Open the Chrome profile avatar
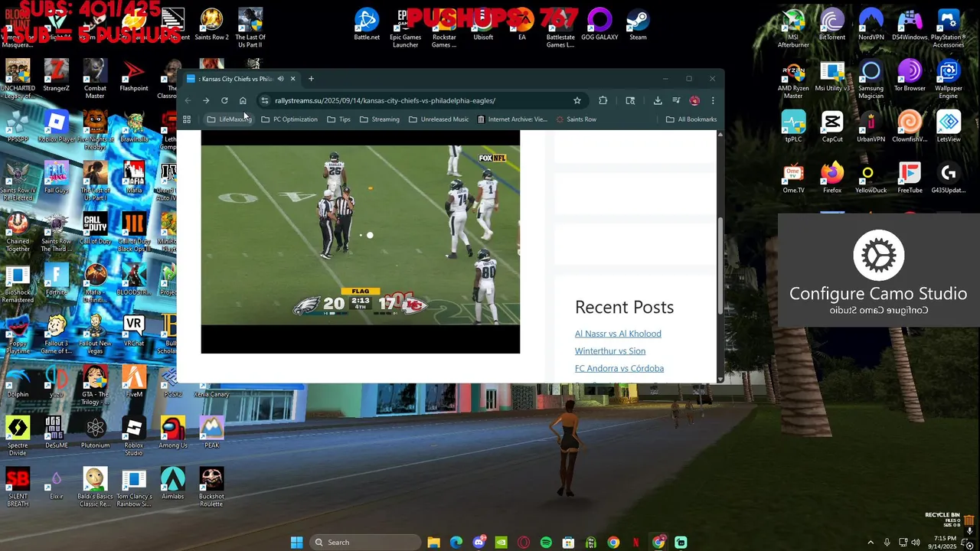 [694, 100]
